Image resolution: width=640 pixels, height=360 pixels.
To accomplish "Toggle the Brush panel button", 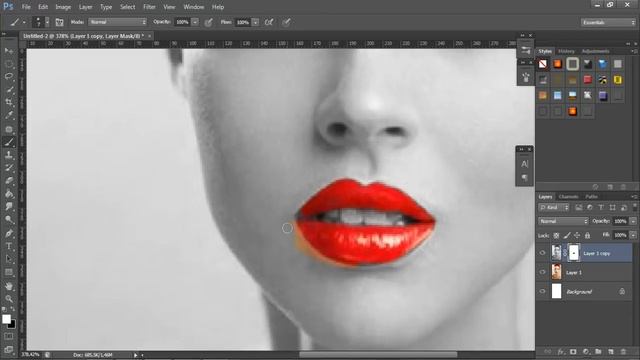I will tap(59, 22).
